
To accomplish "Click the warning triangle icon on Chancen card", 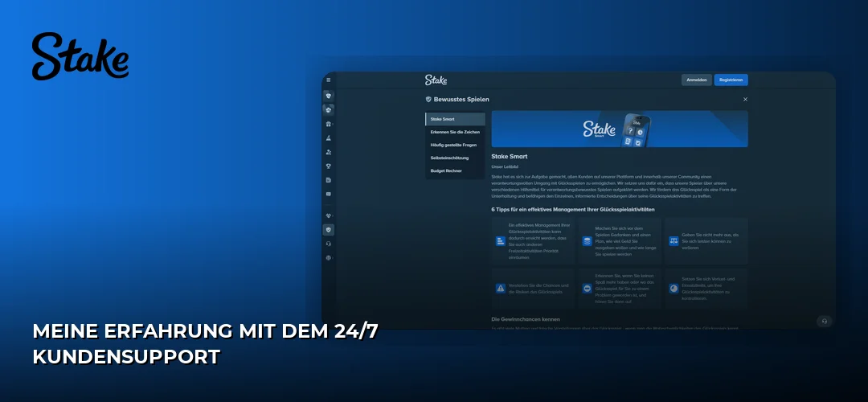I will pyautogui.click(x=501, y=289).
